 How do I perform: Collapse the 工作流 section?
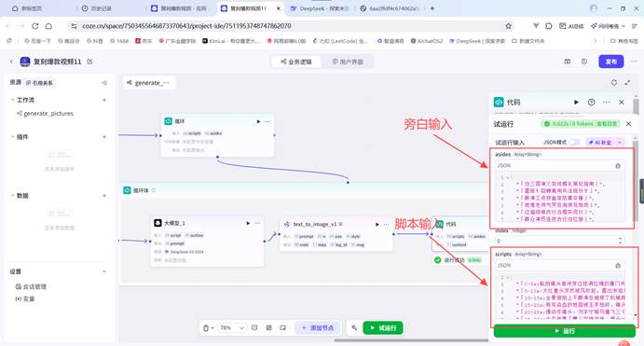(x=12, y=100)
